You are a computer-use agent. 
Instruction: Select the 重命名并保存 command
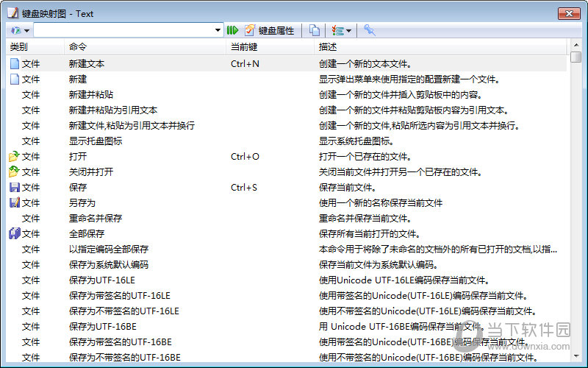tap(96, 218)
